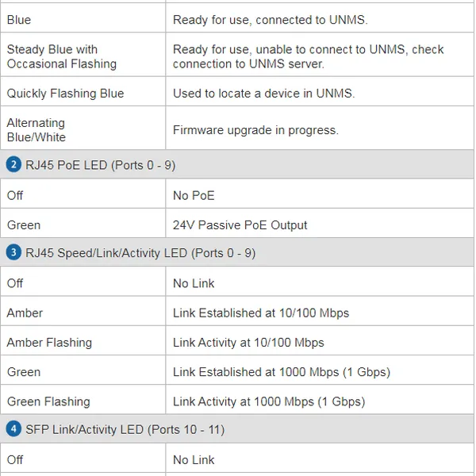Click the 24V Passive PoE Output text
Viewport: 476px width, 476px height.
pyautogui.click(x=240, y=225)
